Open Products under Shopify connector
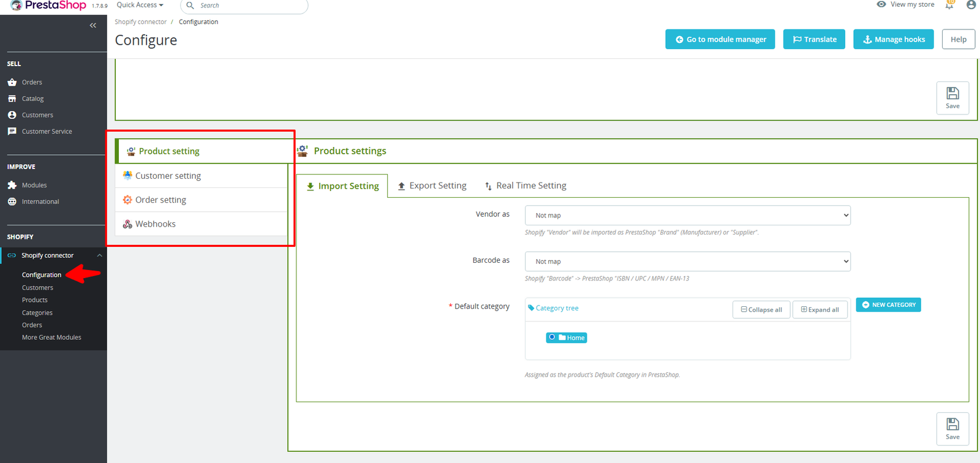This screenshot has height=463, width=980. tap(35, 300)
